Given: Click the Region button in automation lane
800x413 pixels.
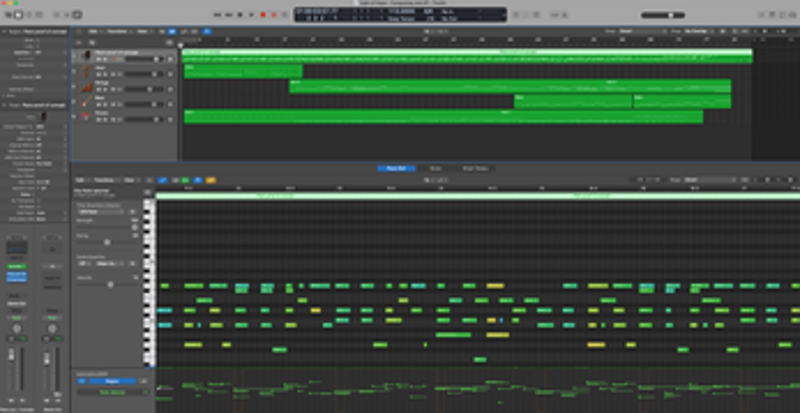Looking at the screenshot, I should coord(110,381).
